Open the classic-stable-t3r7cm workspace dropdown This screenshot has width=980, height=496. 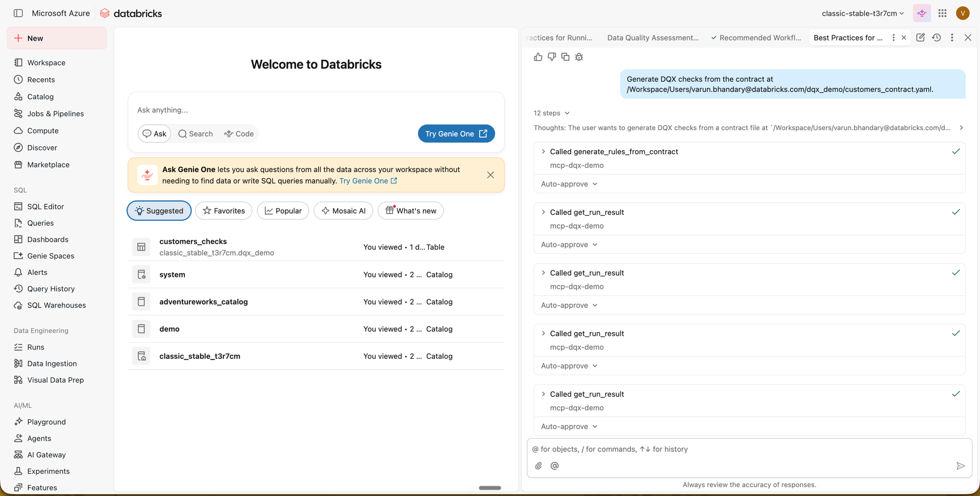(x=863, y=13)
